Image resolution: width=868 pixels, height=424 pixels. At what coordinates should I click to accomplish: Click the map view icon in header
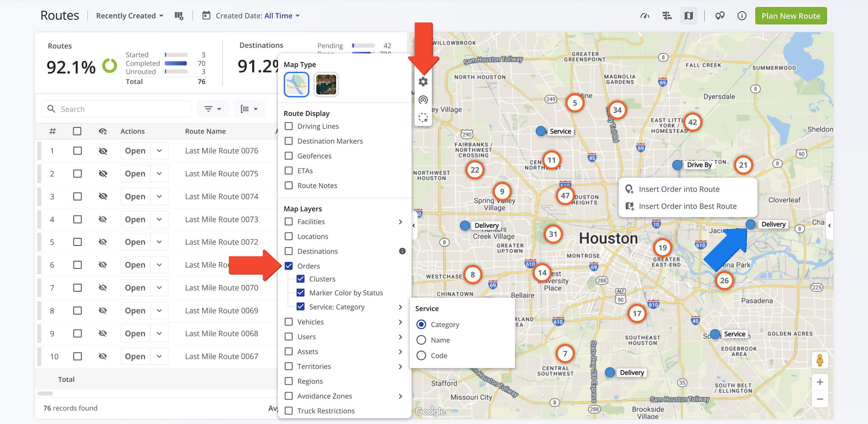689,16
